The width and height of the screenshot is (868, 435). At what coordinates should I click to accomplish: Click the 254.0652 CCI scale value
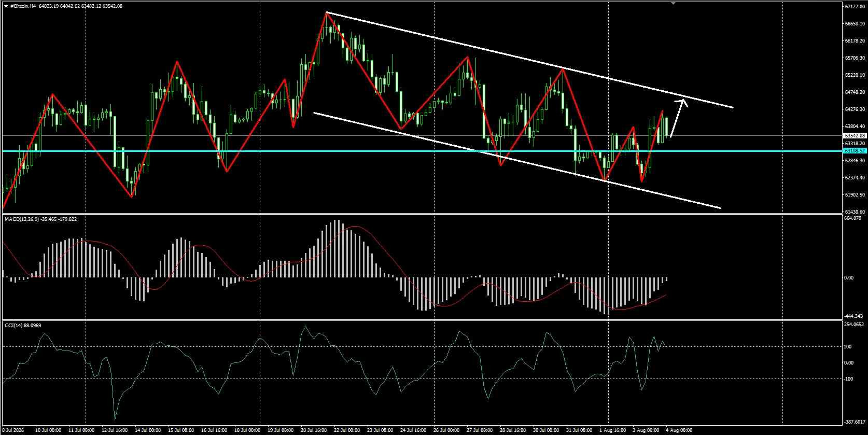point(855,325)
